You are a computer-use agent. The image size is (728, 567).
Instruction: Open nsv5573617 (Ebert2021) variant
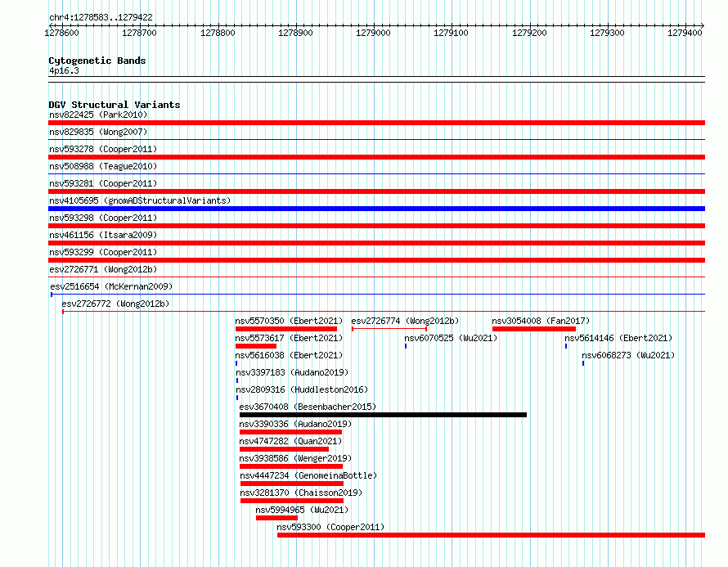(x=289, y=338)
